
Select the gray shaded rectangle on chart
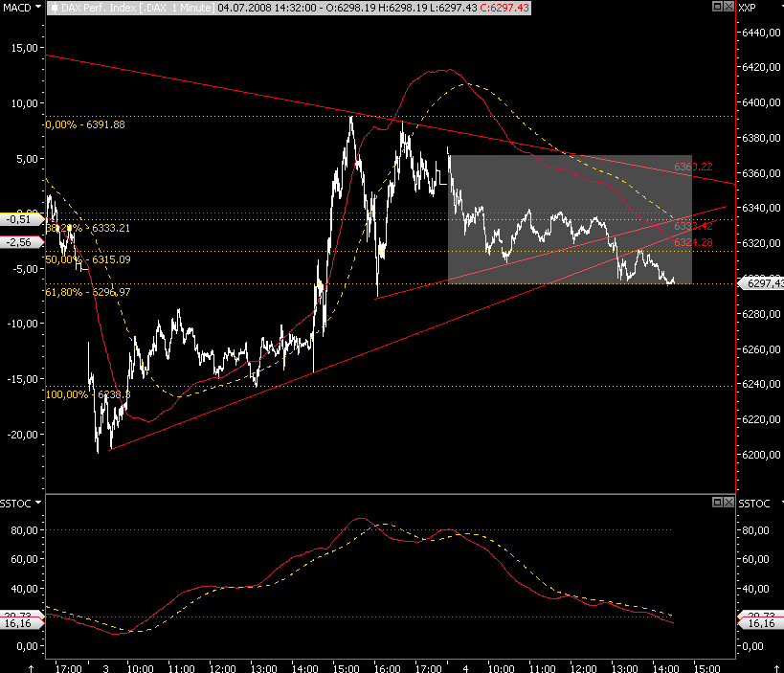click(570, 219)
